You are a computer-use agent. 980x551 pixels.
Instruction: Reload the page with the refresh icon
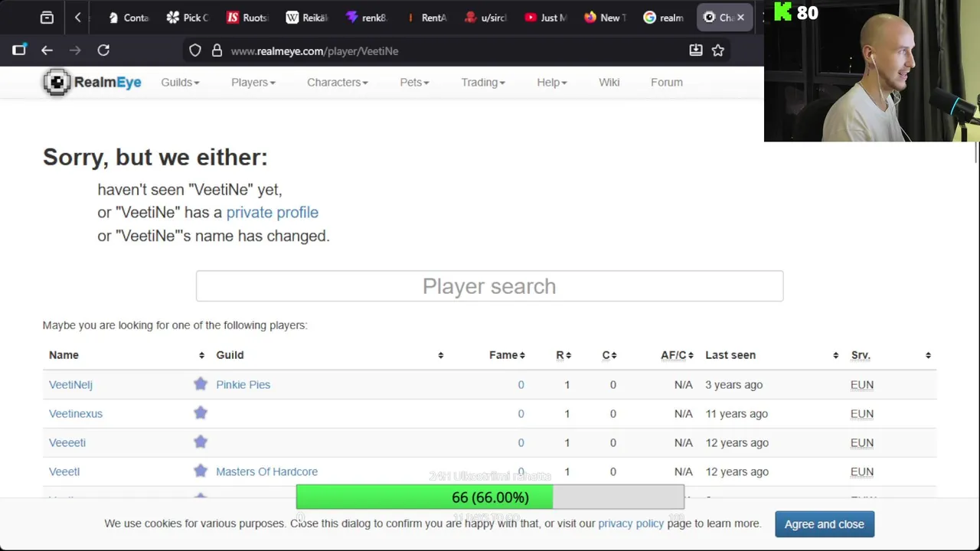point(103,51)
